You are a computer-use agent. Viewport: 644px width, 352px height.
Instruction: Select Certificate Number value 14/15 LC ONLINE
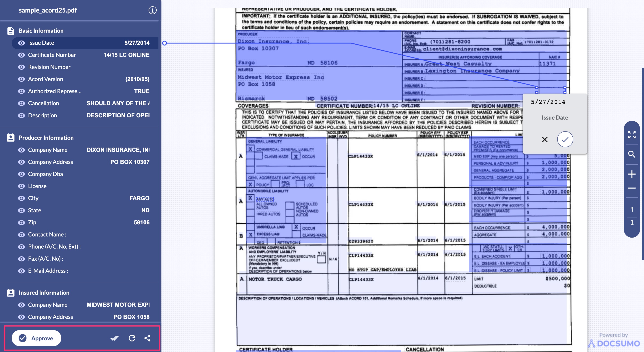(126, 55)
